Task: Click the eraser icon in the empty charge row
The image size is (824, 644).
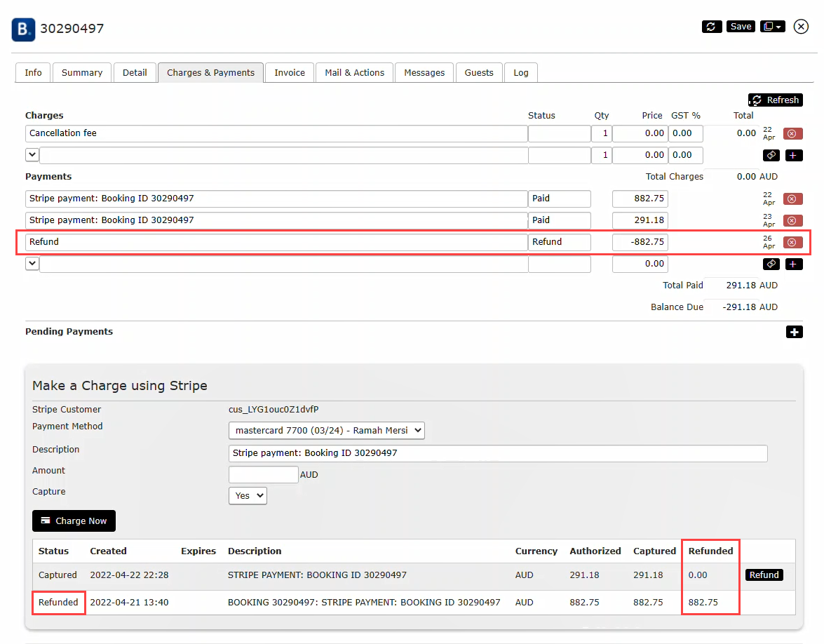Action: [x=770, y=155]
